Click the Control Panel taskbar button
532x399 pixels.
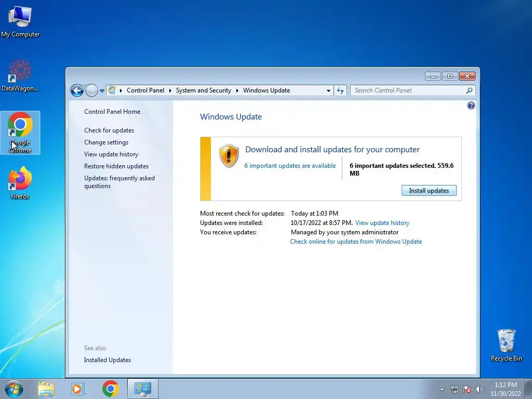[143, 389]
